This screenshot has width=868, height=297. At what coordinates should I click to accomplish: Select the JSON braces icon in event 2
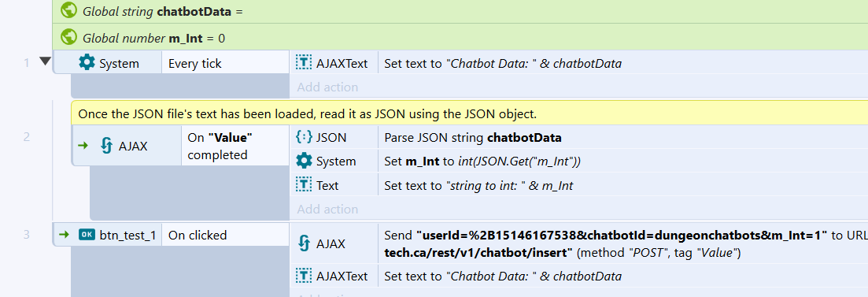303,137
